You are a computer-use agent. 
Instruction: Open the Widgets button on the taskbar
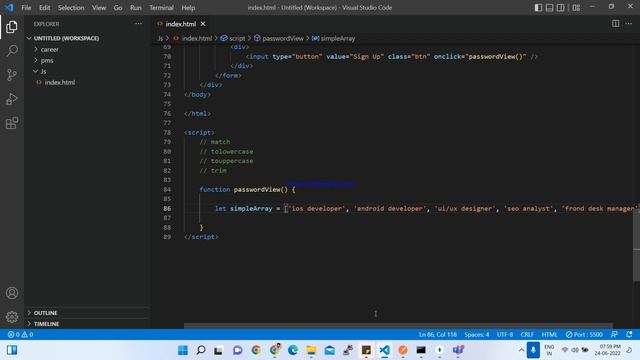12,350
